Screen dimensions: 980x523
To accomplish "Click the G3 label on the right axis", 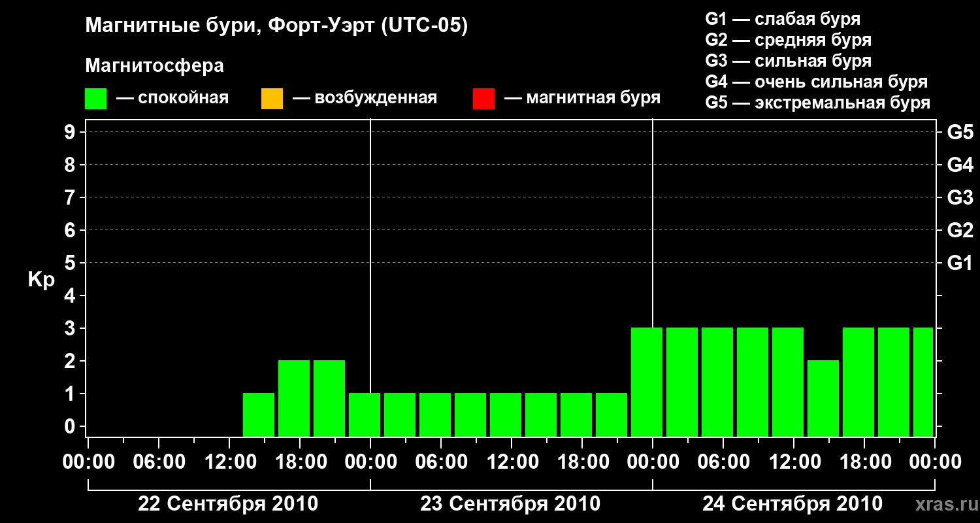I will [x=960, y=197].
